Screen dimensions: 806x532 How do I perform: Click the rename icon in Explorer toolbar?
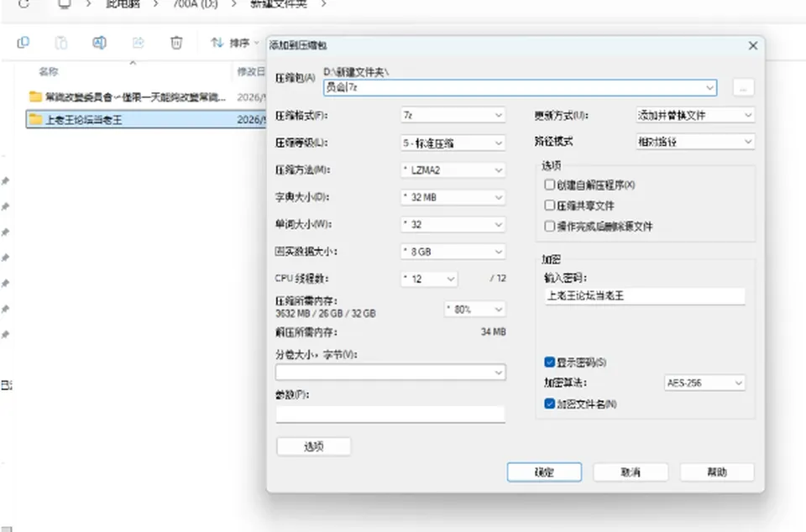(x=99, y=43)
